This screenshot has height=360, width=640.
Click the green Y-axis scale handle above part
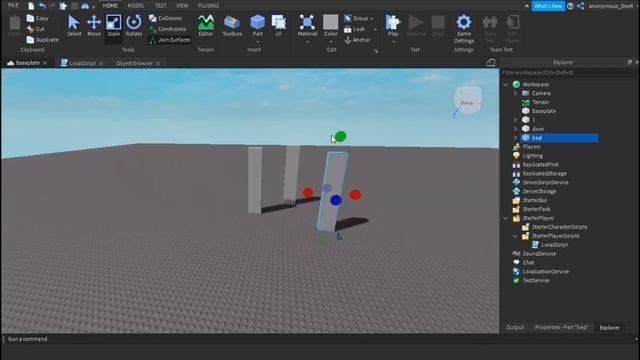340,136
